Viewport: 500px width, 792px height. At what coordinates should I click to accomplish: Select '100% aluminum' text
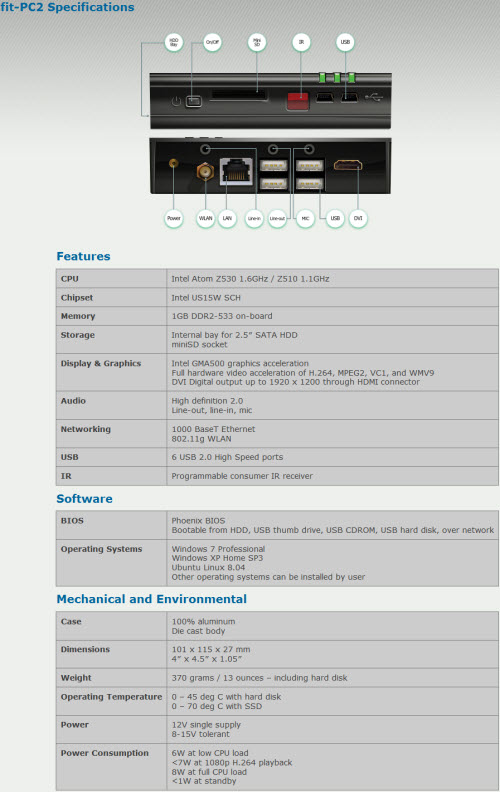point(203,622)
